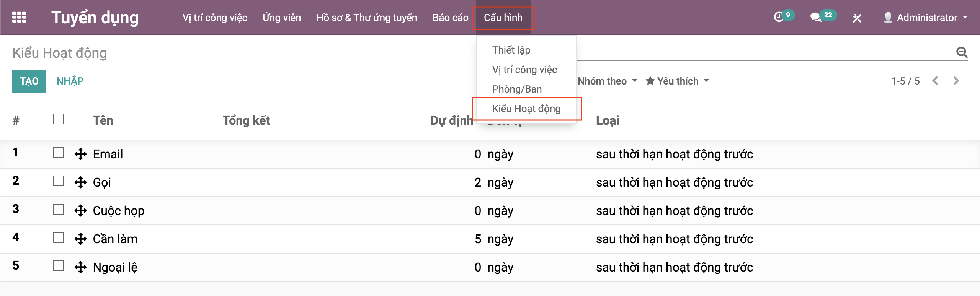Select Kiểu Hoạt động in the menu

pos(526,109)
